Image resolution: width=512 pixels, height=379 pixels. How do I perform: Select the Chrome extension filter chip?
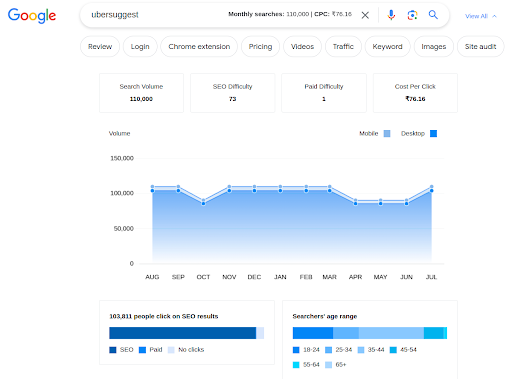199,47
